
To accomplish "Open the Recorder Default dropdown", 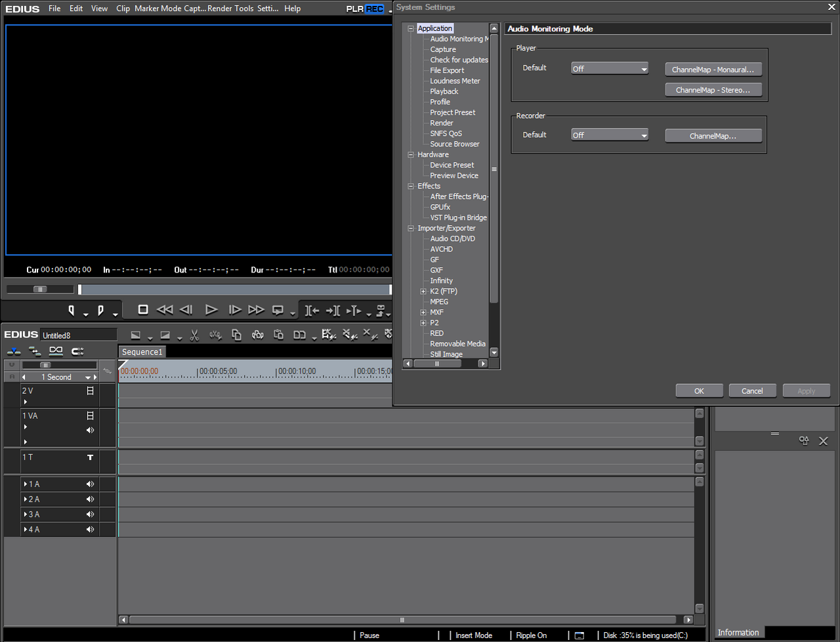I will (610, 135).
